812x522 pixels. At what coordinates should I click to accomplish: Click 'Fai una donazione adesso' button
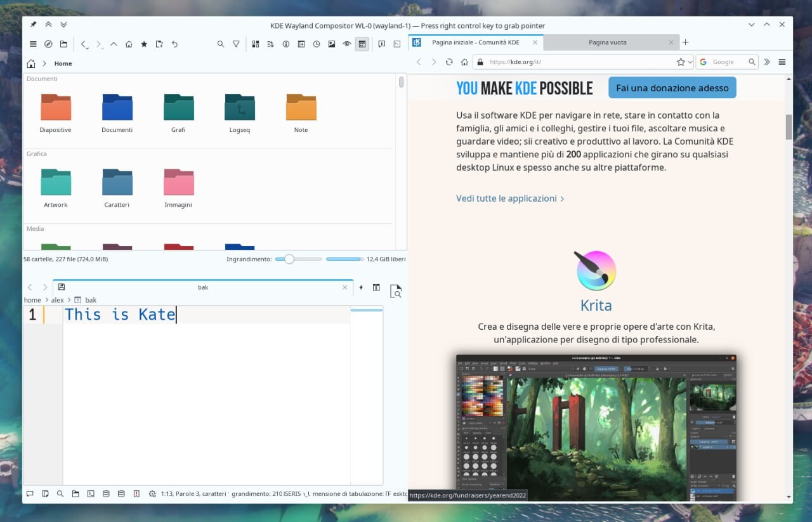click(672, 88)
